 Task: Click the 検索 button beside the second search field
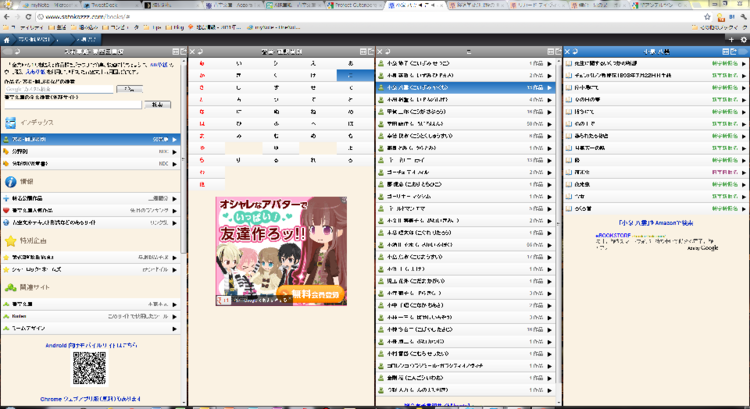click(157, 104)
